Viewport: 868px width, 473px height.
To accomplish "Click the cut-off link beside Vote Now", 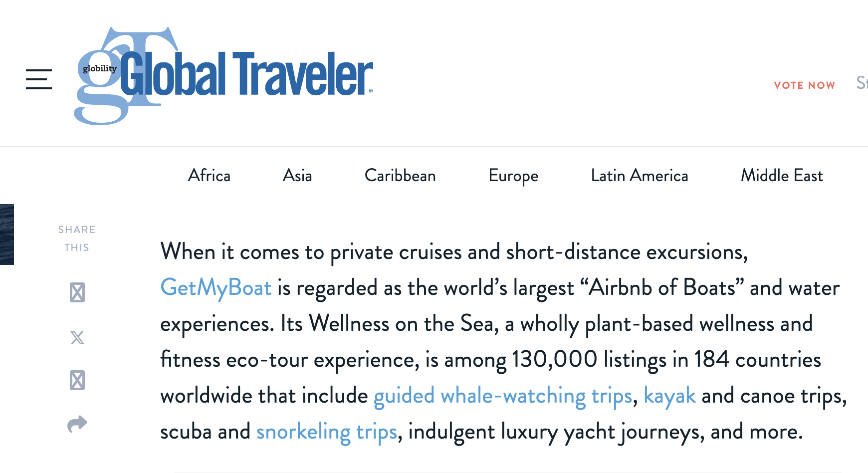I will point(862,83).
